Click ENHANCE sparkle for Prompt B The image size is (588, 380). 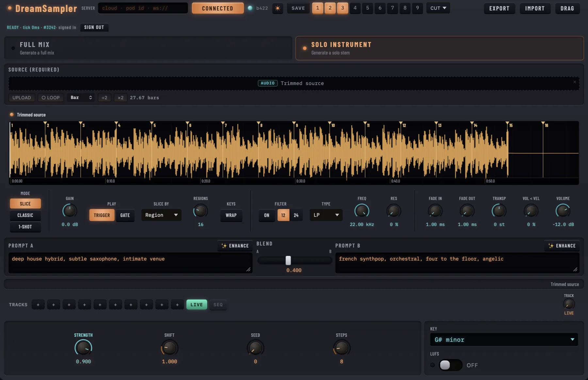[562, 246]
